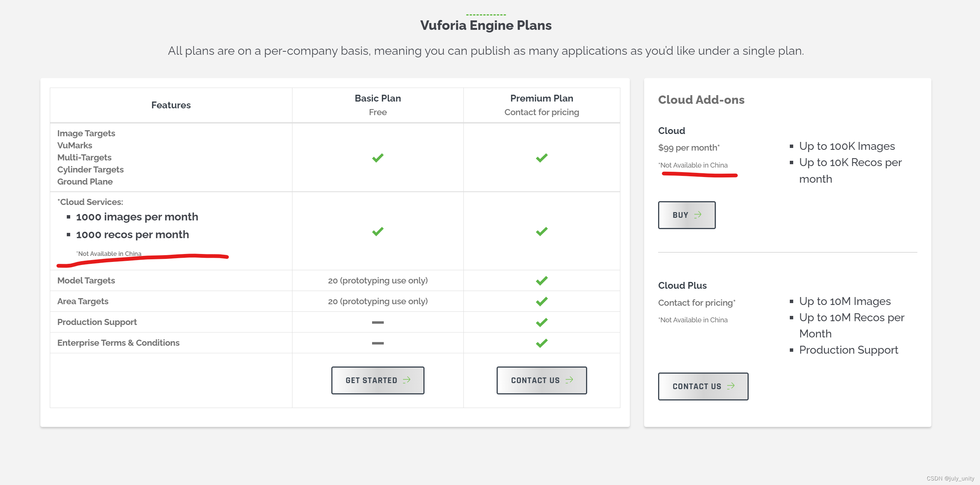This screenshot has width=980, height=485.
Task: Click the 'Cylinder Targets' feature text
Action: 90,169
